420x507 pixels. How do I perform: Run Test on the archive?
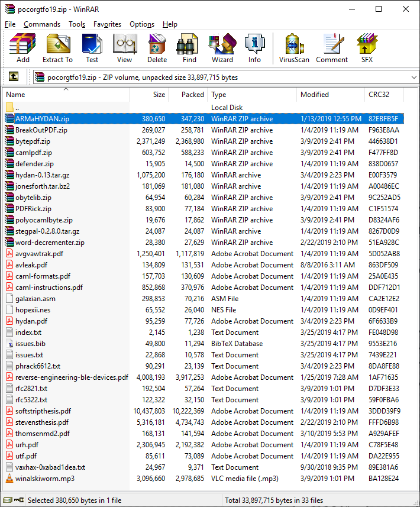coord(92,48)
